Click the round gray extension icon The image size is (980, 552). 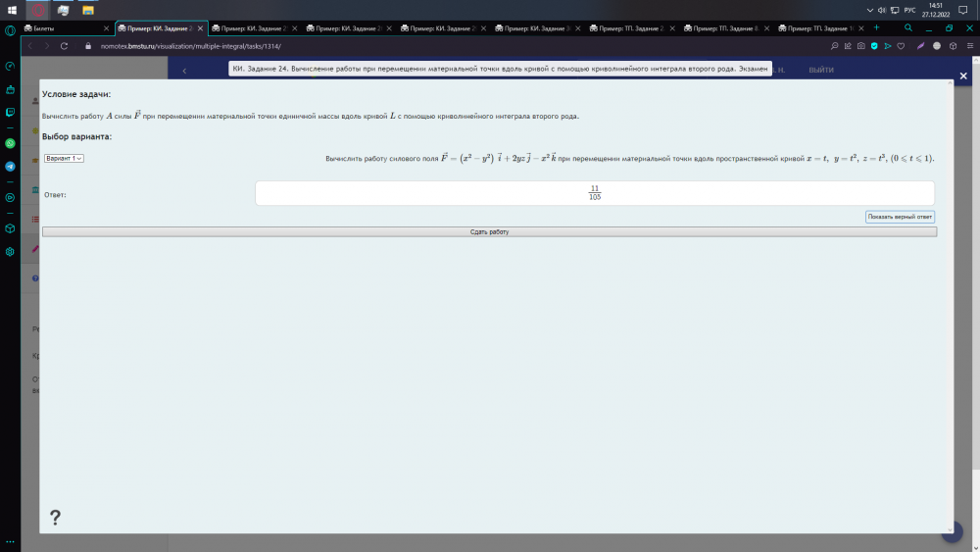point(937,46)
